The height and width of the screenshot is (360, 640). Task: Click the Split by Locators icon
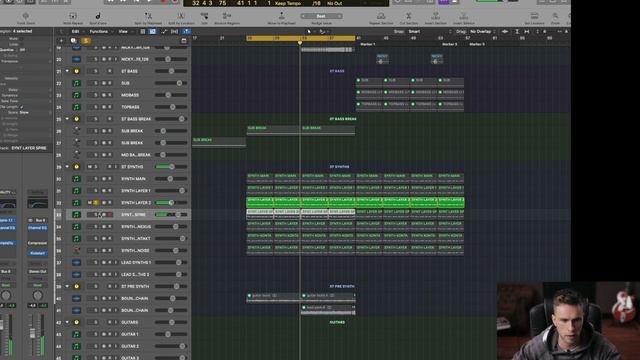point(181,16)
